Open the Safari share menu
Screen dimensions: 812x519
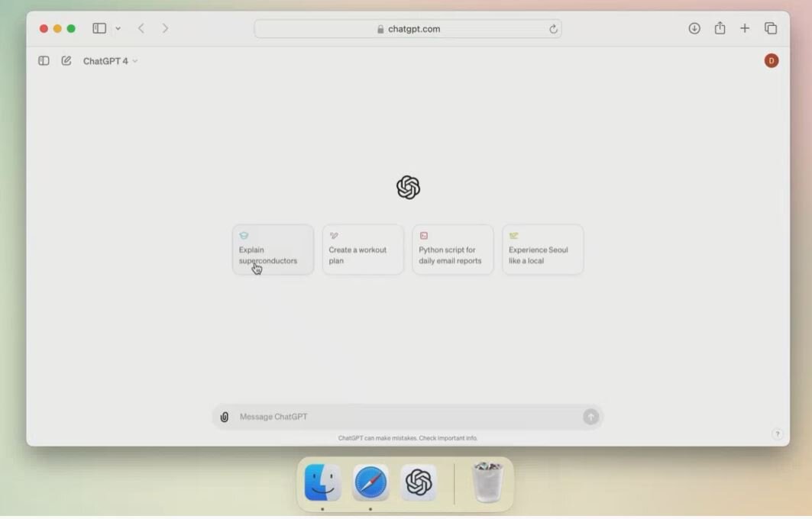pyautogui.click(x=720, y=28)
